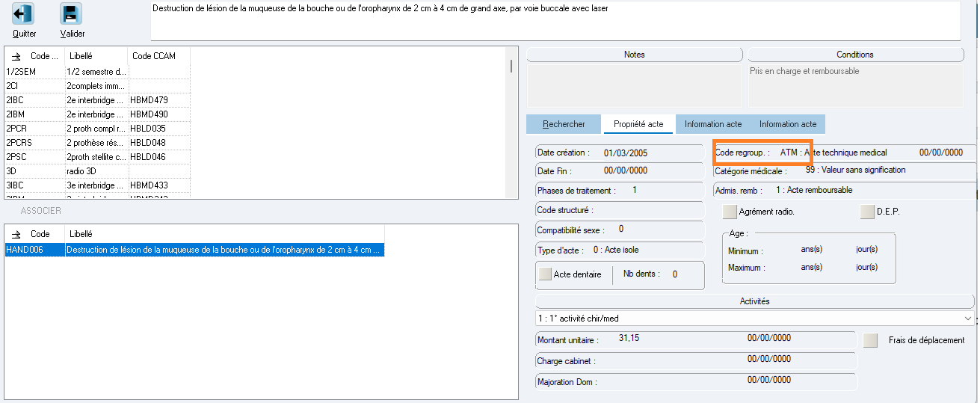Expand the 1° activité chir/med dropdown
This screenshot has width=980, height=403.
point(969,319)
